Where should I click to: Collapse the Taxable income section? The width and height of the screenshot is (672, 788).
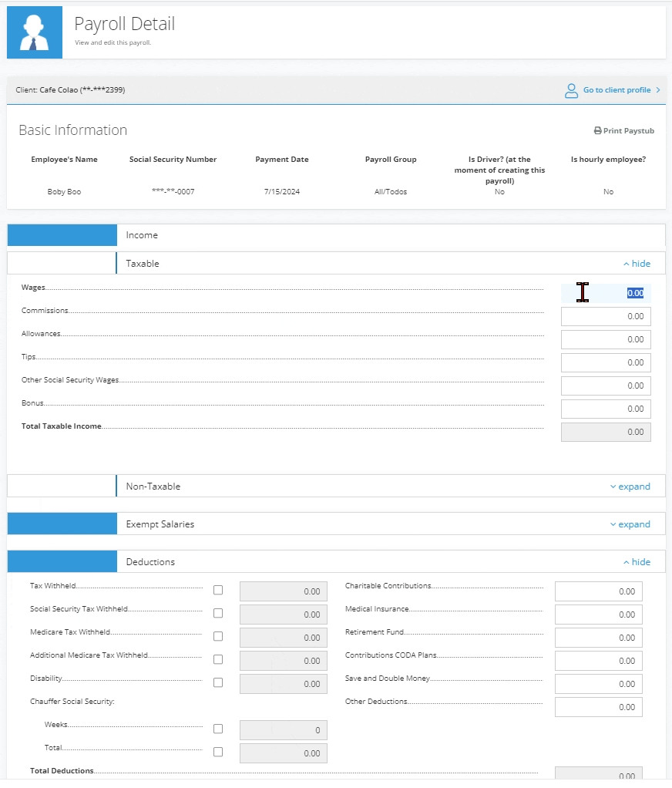coord(637,263)
